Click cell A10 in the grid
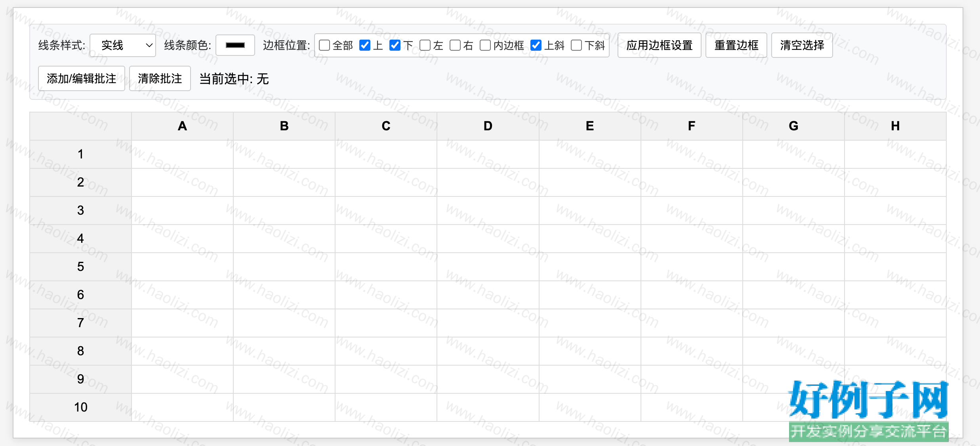 [x=182, y=407]
